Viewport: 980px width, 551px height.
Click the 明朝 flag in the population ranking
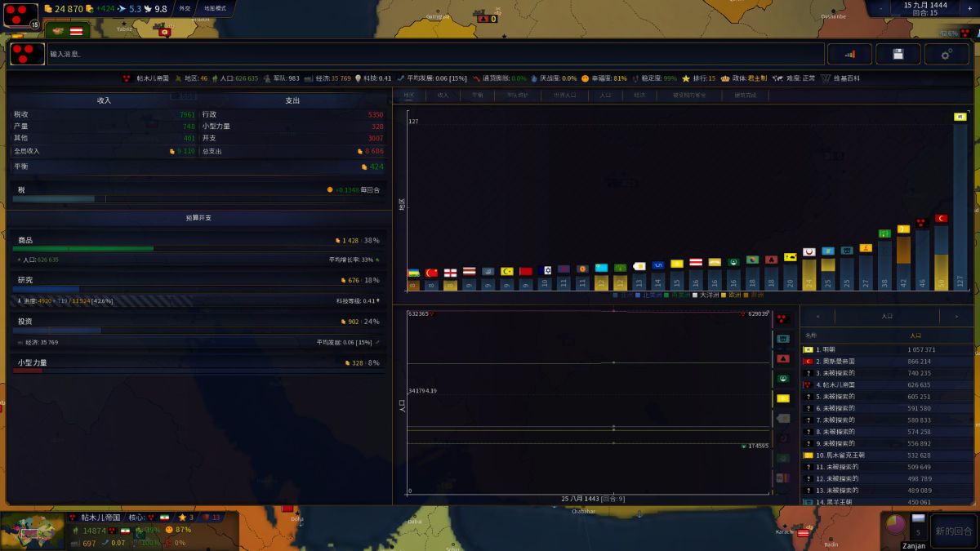(x=808, y=349)
